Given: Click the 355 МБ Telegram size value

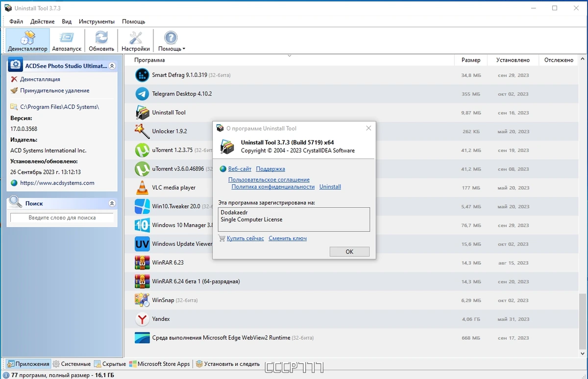Looking at the screenshot, I should 471,94.
